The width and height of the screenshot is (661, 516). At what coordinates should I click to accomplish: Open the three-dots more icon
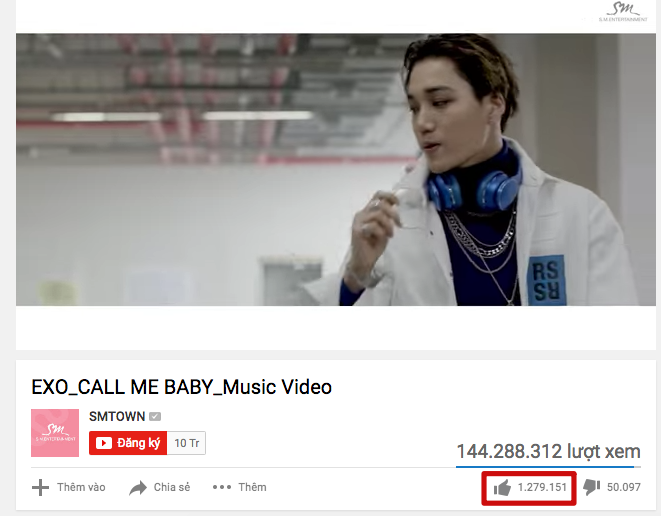click(222, 487)
